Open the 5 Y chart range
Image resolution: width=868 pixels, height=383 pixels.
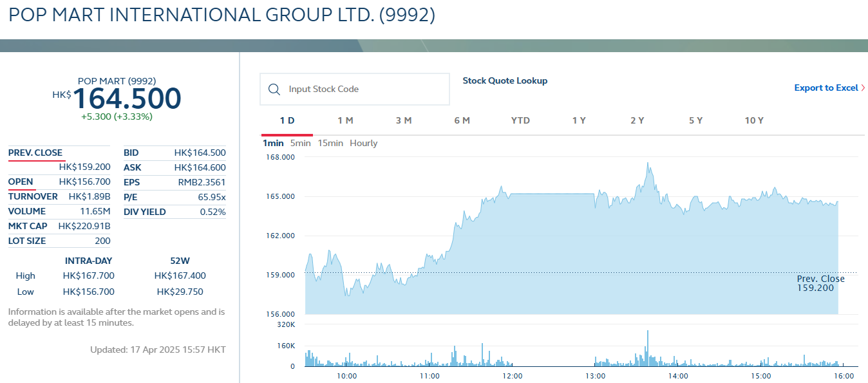[x=695, y=120]
